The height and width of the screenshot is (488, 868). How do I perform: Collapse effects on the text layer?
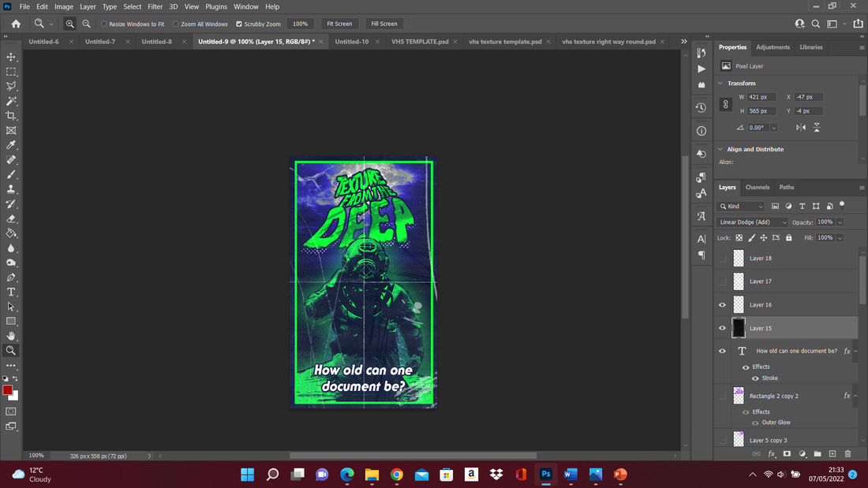pyautogui.click(x=856, y=351)
